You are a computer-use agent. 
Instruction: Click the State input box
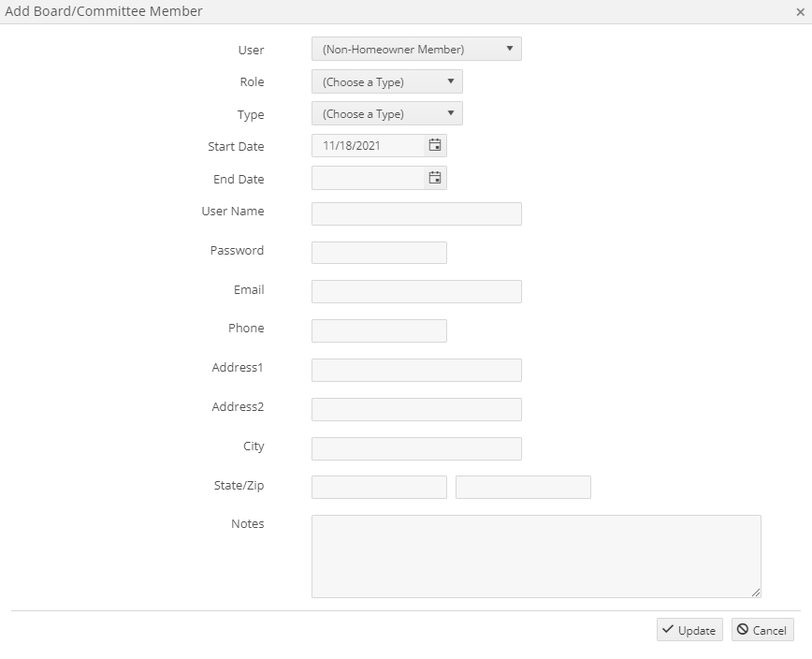379,488
